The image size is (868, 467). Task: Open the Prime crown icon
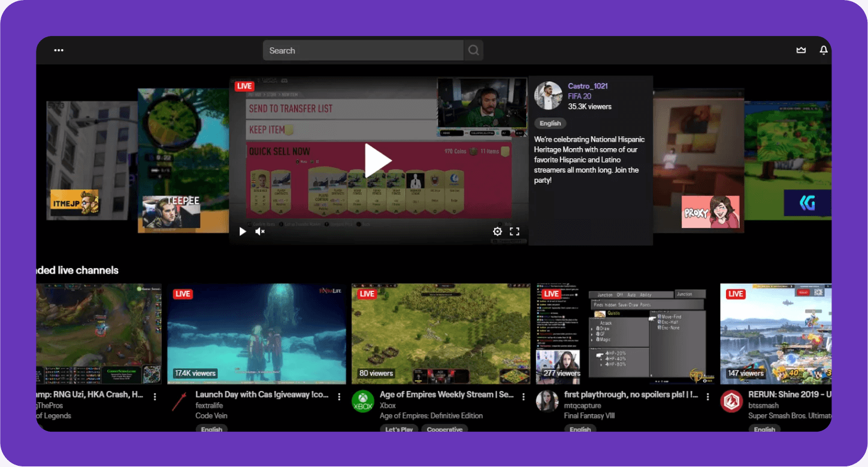point(801,50)
